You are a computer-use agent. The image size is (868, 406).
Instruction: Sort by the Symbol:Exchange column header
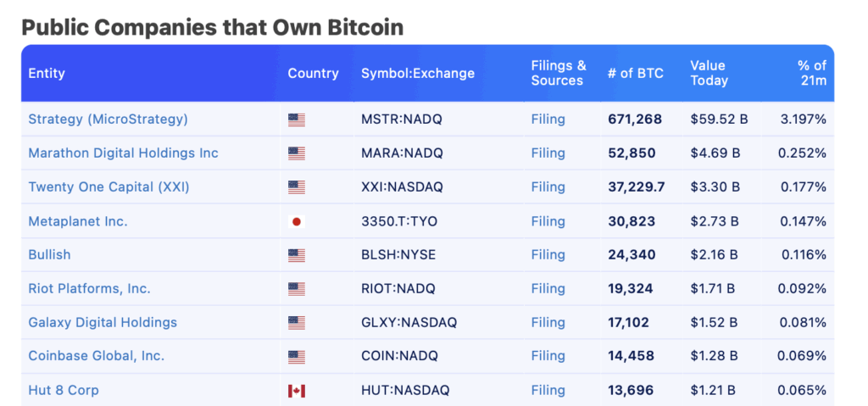click(x=418, y=73)
